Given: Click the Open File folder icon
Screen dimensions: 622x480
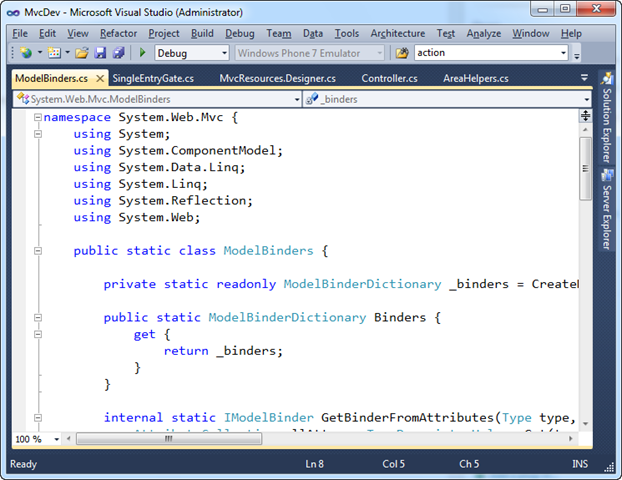Looking at the screenshot, I should (x=82, y=53).
